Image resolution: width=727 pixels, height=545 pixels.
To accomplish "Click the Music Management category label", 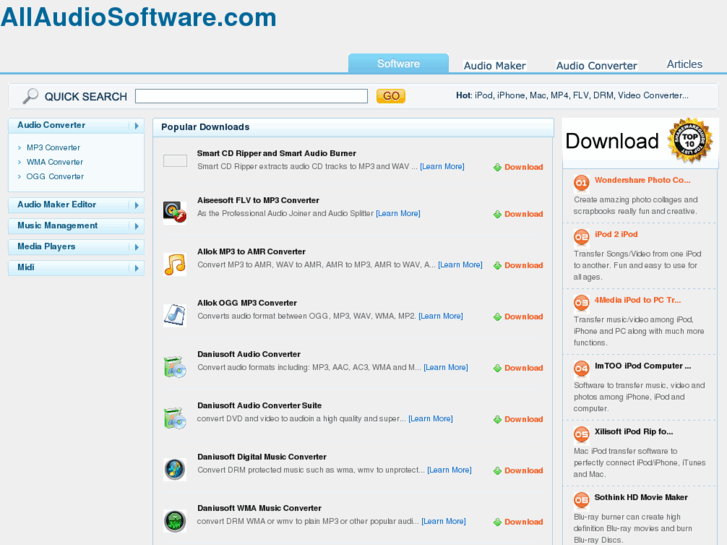I will click(x=57, y=225).
